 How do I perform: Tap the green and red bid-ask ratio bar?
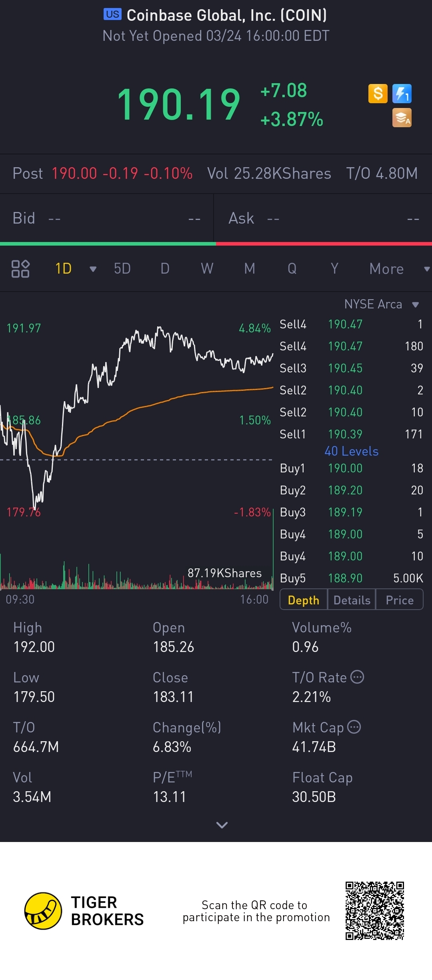216,244
